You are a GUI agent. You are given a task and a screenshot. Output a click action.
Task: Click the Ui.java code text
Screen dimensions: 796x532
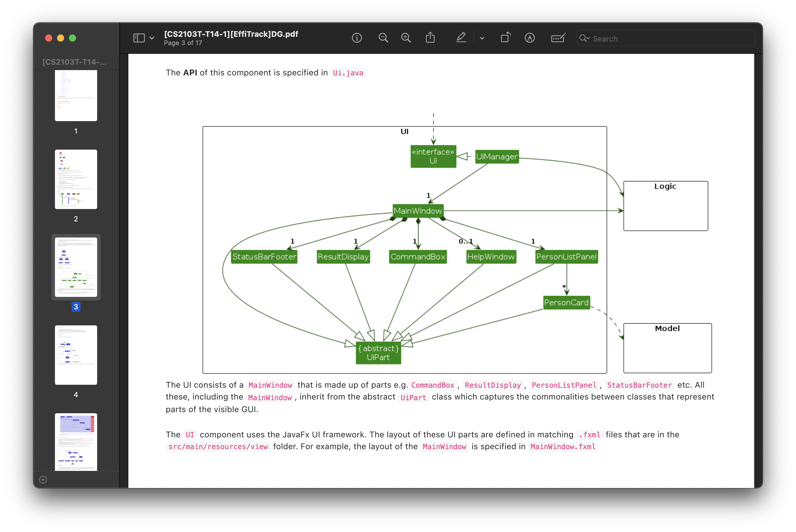(348, 73)
